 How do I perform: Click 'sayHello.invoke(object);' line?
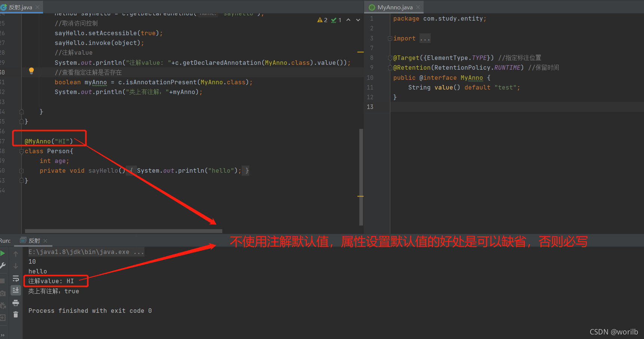coord(99,43)
